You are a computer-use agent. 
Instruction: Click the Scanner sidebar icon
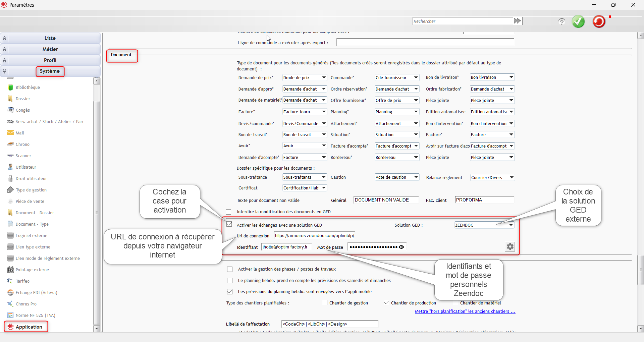coord(10,156)
